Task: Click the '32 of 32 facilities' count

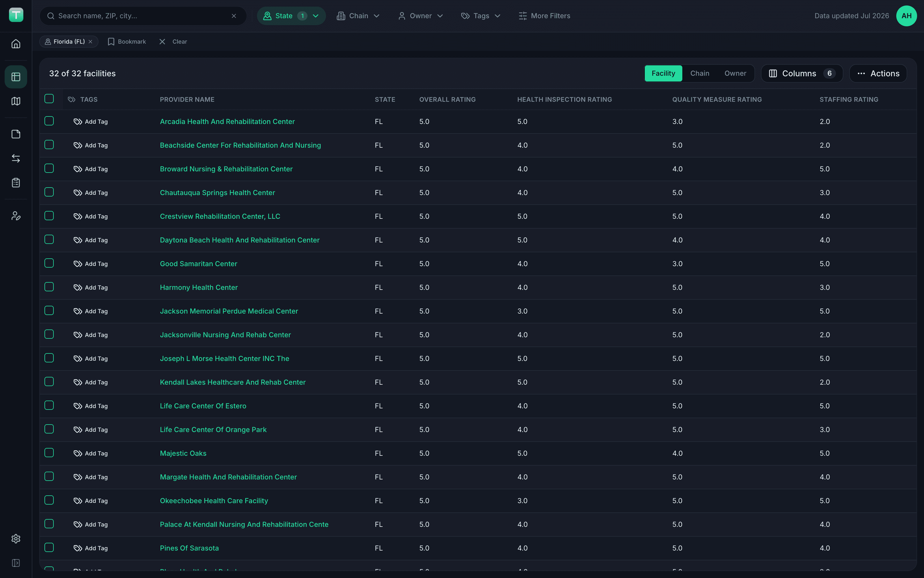Action: click(x=82, y=73)
